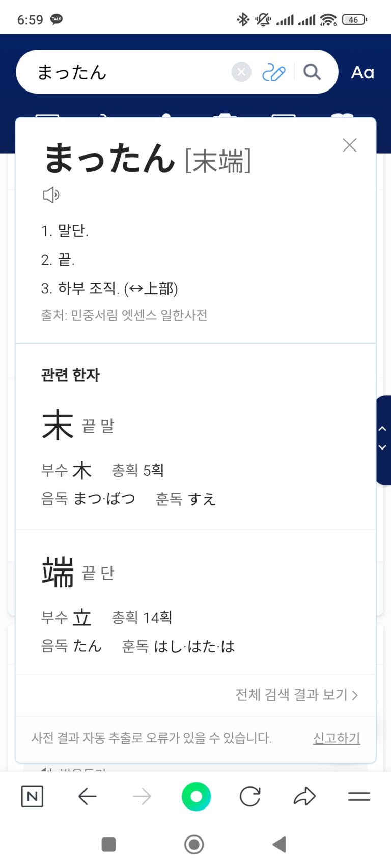The width and height of the screenshot is (391, 868).
Task: Go back to the previous page
Action: coord(87,796)
